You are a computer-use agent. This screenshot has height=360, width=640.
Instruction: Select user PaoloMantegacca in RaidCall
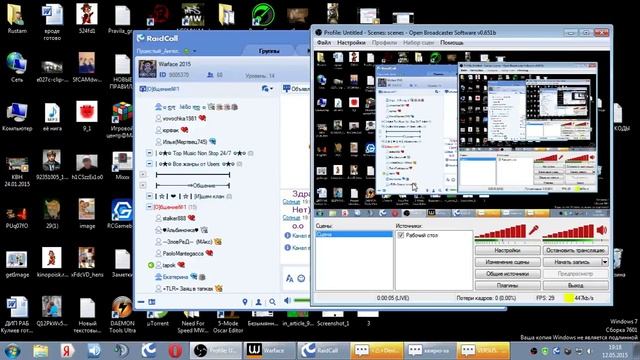(183, 253)
